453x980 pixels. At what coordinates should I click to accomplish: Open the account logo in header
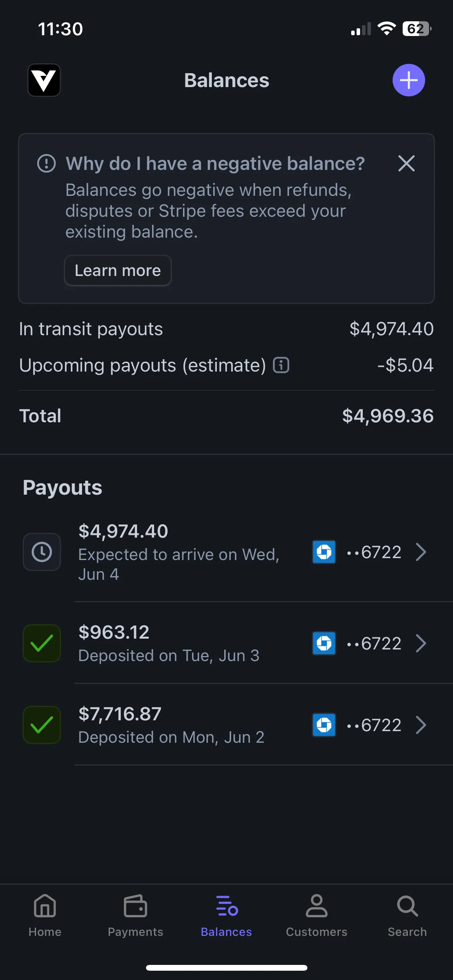click(x=44, y=80)
